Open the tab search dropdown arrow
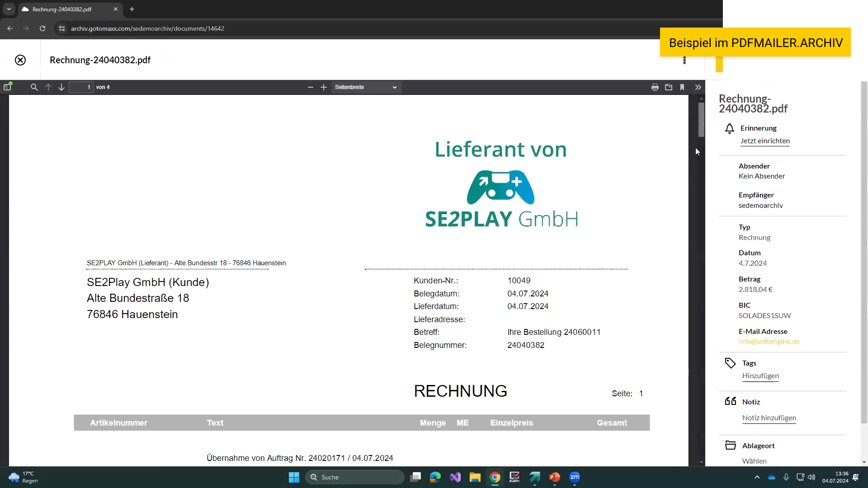 pyautogui.click(x=9, y=9)
